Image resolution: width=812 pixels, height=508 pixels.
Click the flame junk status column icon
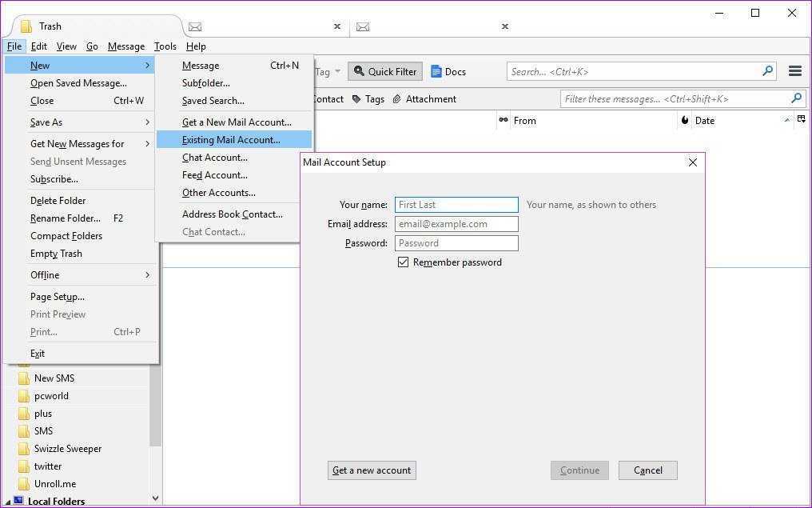click(685, 121)
